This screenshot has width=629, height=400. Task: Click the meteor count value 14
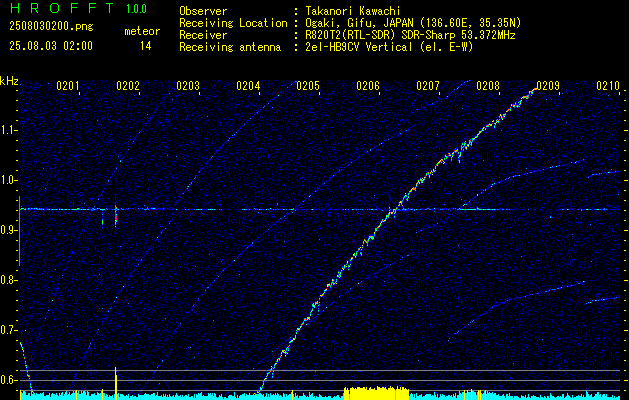(145, 46)
